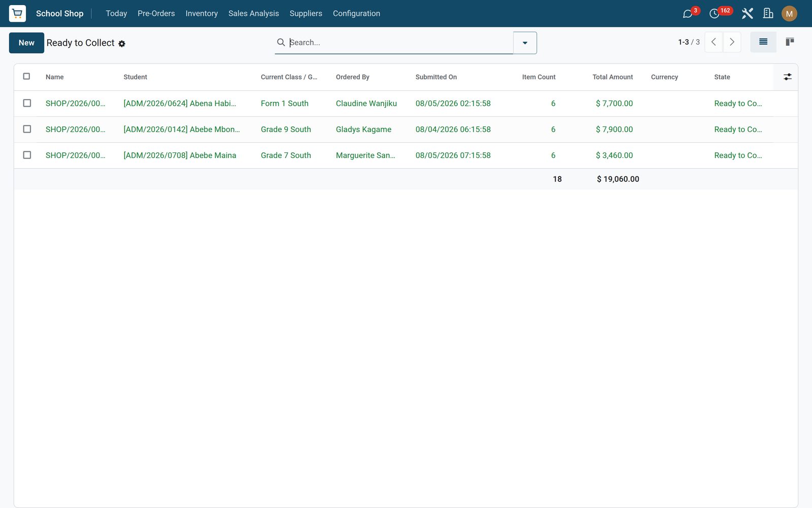Expand the search filter options dropdown
Viewport: 812px width, 508px height.
click(x=525, y=43)
